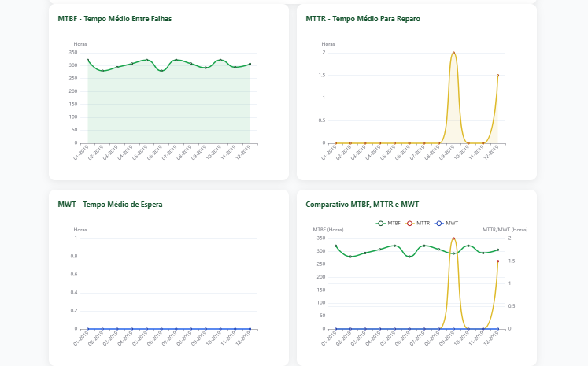Viewport: 588px width, 366px height.
Task: Click red MTTR 12-2019 point in comparative chart
Action: coord(497,261)
